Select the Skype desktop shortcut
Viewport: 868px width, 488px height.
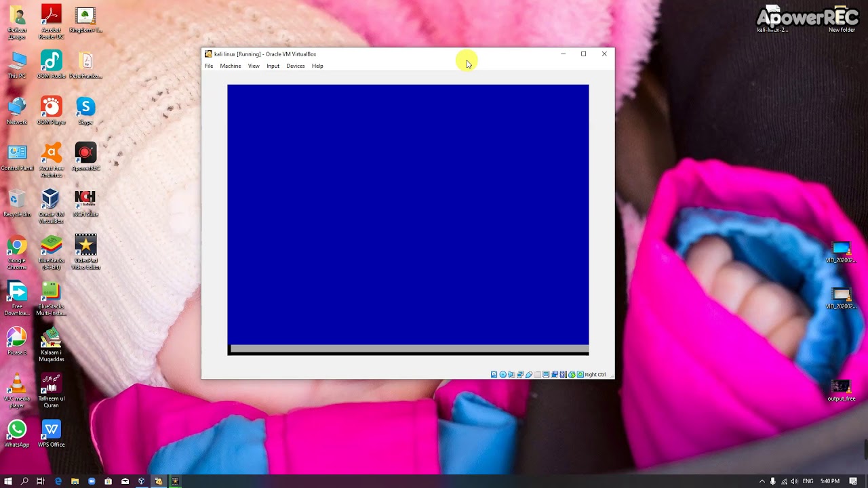pyautogui.click(x=85, y=111)
